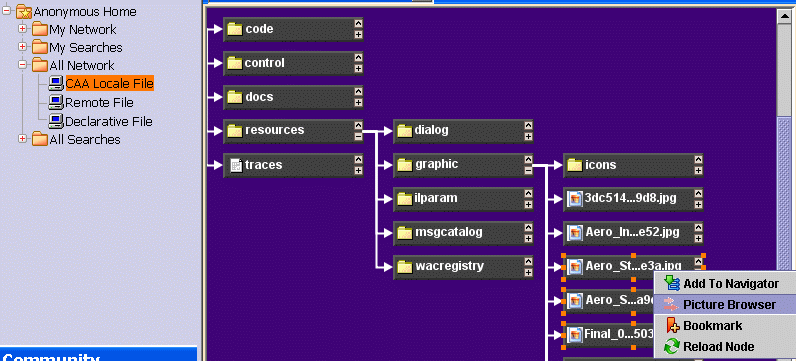Expand My Network in the tree
796x361 pixels.
coord(22,29)
